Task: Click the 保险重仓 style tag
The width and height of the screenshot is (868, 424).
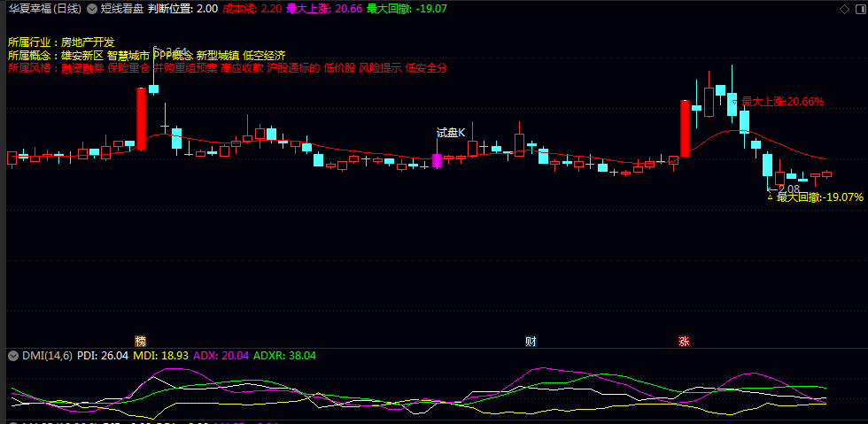Action: [128, 69]
